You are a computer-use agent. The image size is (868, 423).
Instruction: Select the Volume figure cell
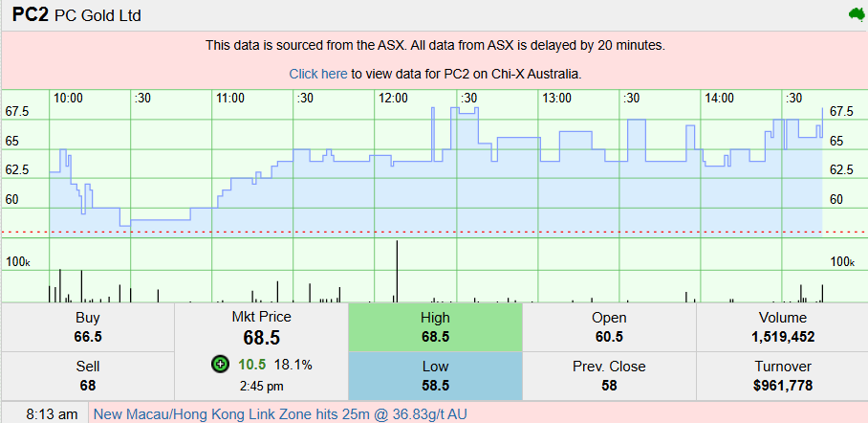(x=782, y=327)
